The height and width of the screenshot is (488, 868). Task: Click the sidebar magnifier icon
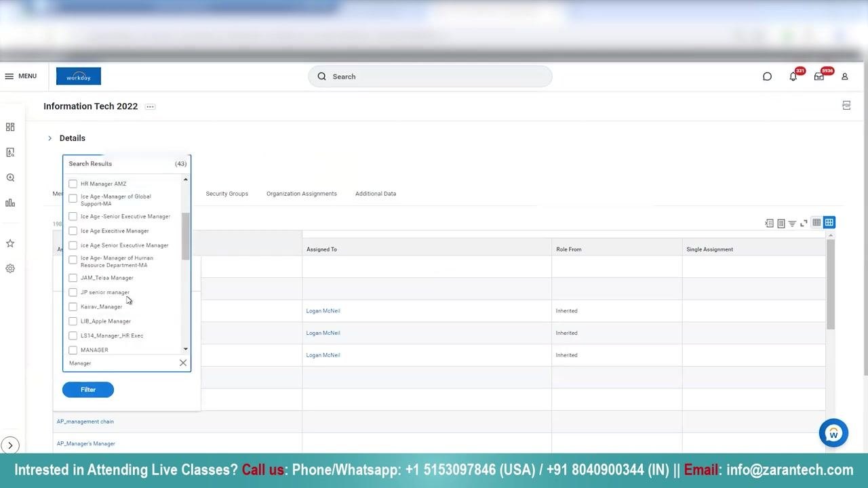pyautogui.click(x=10, y=178)
